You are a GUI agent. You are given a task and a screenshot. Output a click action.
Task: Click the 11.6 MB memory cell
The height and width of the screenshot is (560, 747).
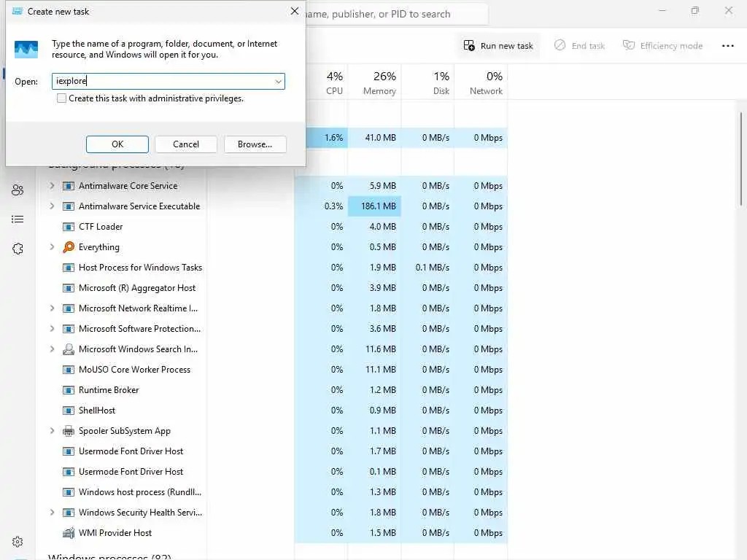tap(374, 349)
